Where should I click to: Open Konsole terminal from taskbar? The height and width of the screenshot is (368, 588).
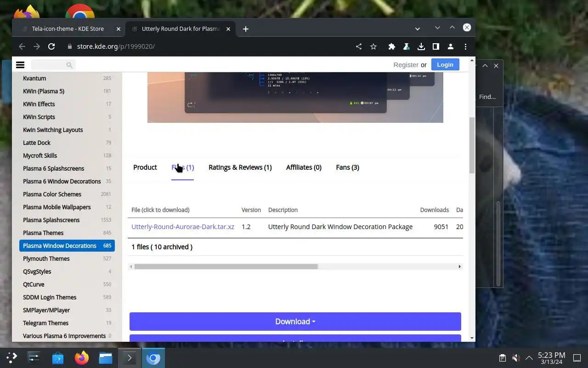tap(130, 357)
